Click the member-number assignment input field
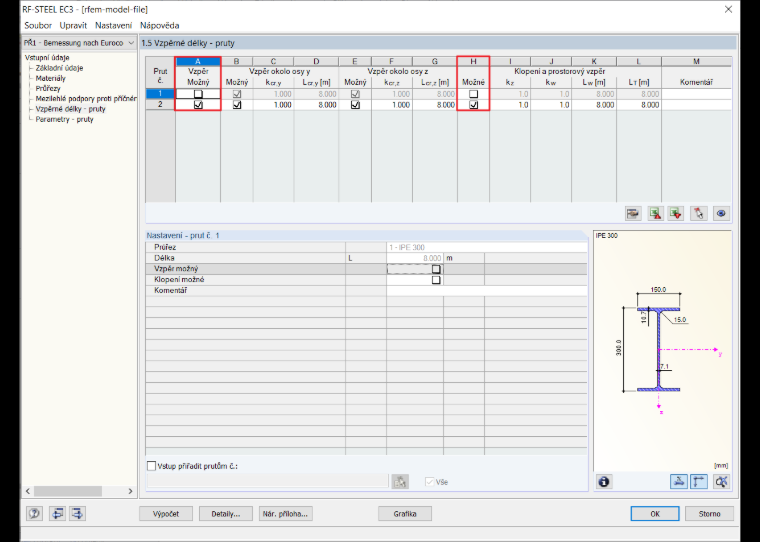The height and width of the screenshot is (542, 760). [x=268, y=481]
